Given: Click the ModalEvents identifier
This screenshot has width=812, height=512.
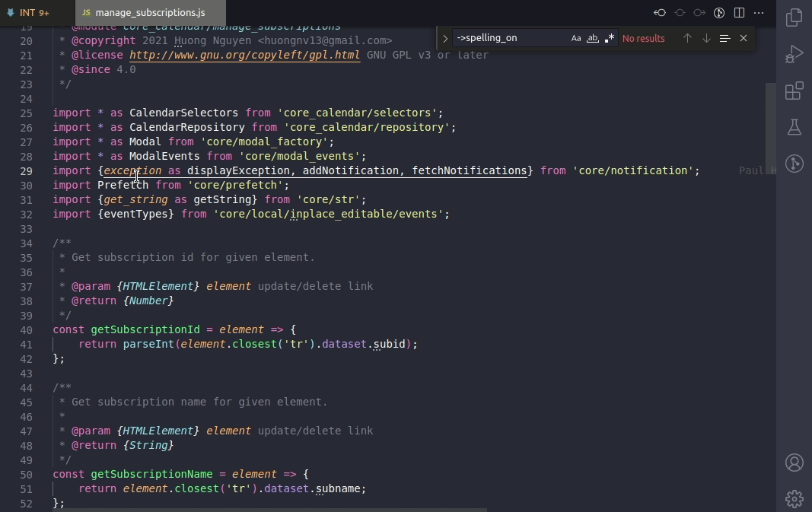Looking at the screenshot, I should pos(164,157).
